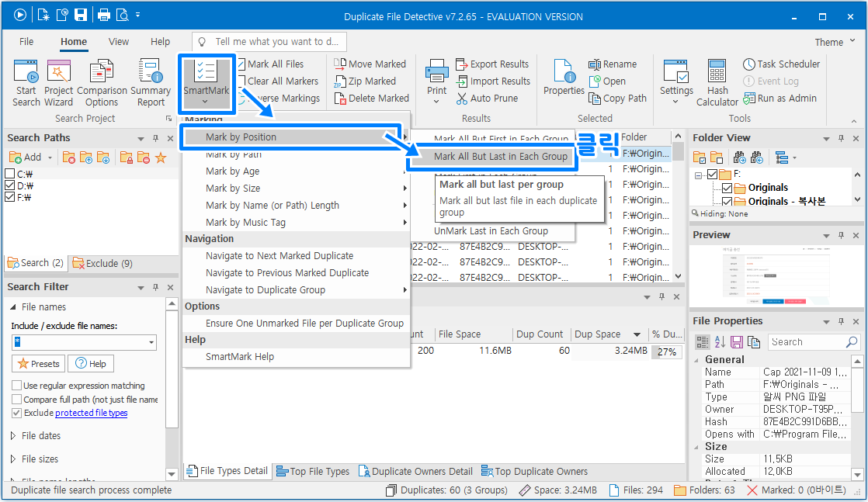Click the Exclude (9) tab

coord(102,264)
